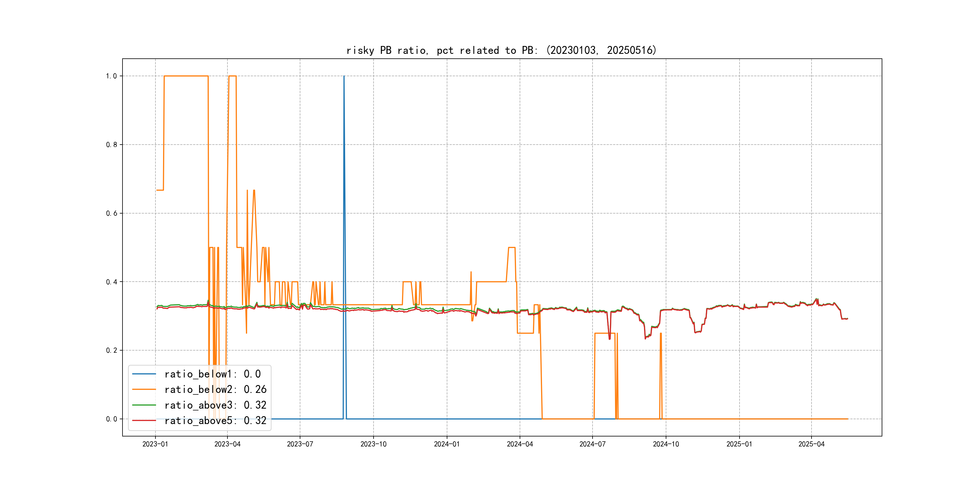980x490 pixels.
Task: Click the red ratio_above5 legend line sample
Action: point(144,421)
